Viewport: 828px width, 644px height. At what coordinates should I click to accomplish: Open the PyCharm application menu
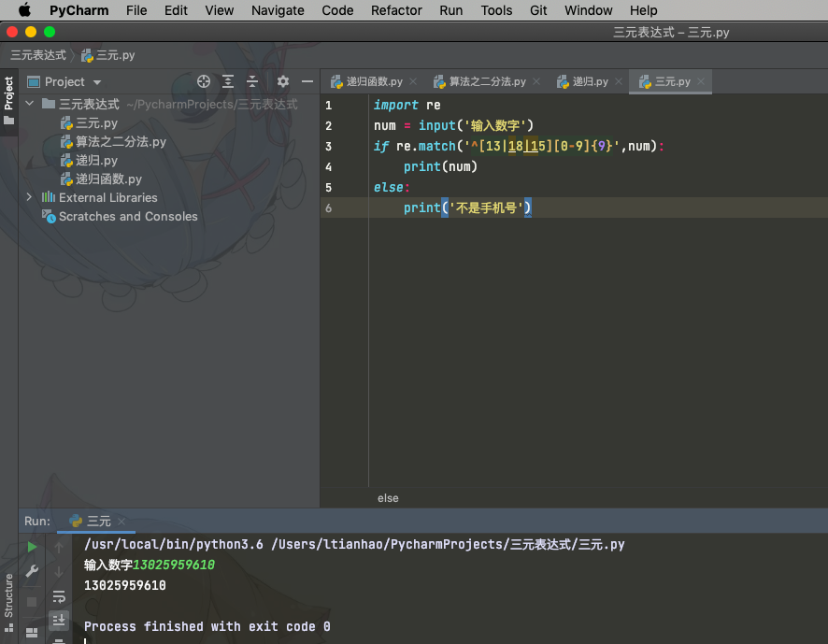click(x=79, y=10)
